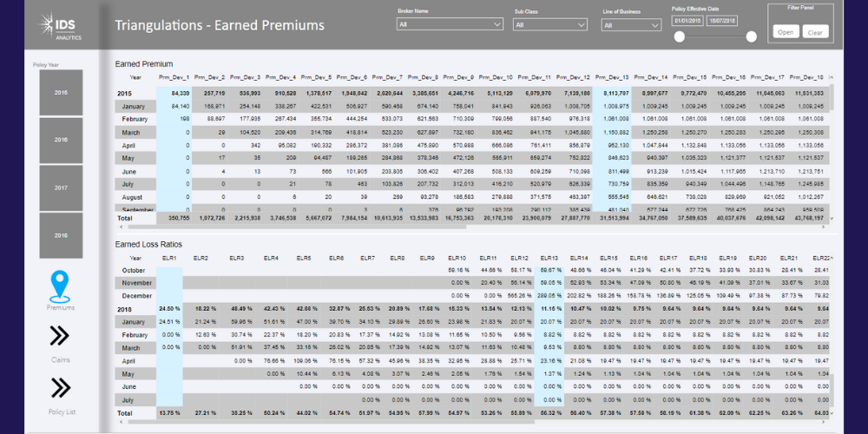Viewport: 868px width, 434px height.
Task: Click the end date field 18/07/2018
Action: click(723, 20)
